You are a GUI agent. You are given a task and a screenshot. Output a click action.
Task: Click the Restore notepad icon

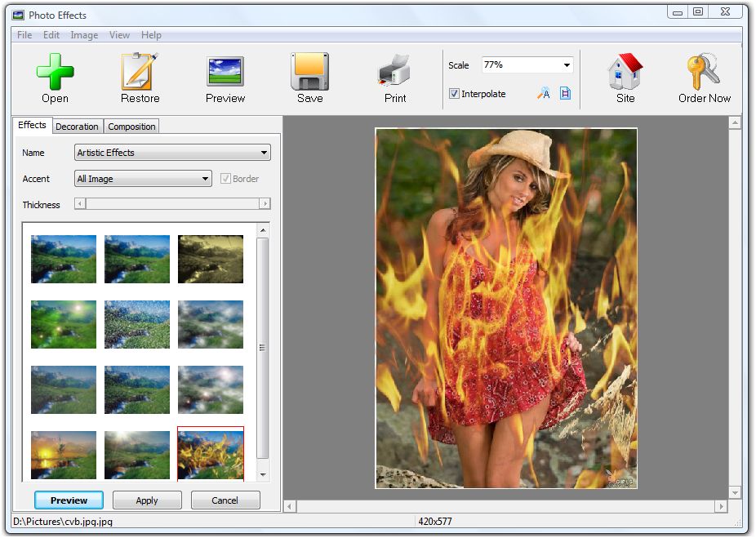pyautogui.click(x=140, y=71)
